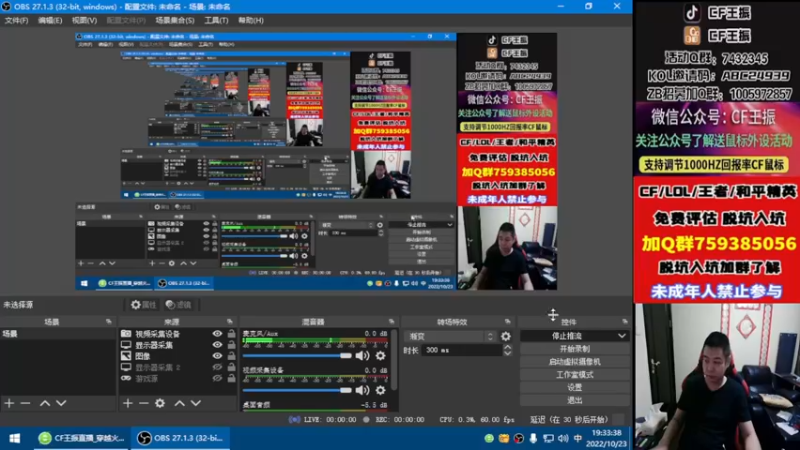Viewport: 800px width, 450px height.
Task: Click OBS icon in system tray
Action: click(518, 438)
